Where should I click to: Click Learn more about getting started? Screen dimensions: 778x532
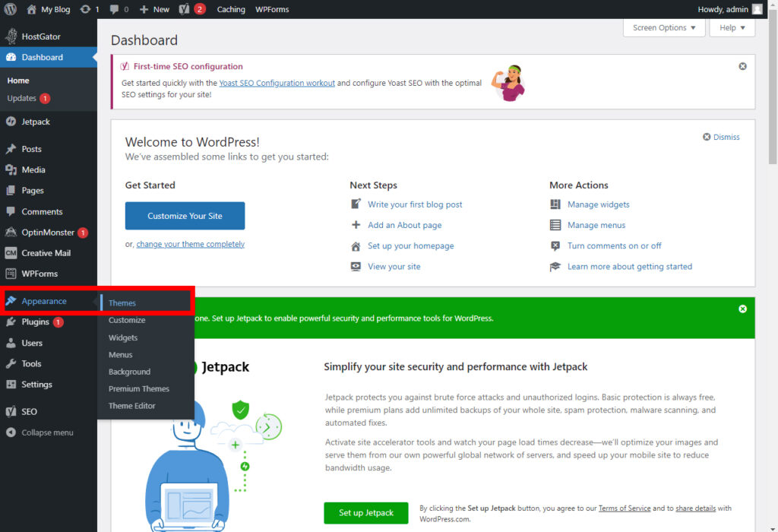(630, 267)
